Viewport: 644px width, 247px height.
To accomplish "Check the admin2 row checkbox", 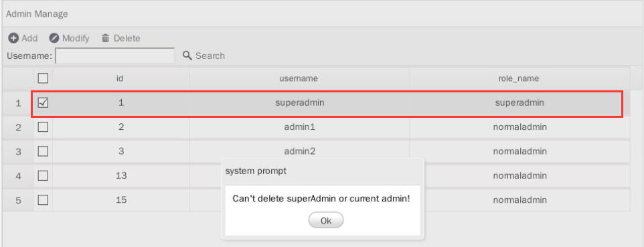I will pos(43,151).
